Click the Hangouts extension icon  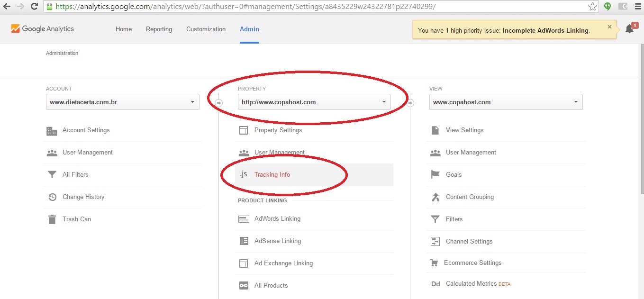pyautogui.click(x=608, y=7)
